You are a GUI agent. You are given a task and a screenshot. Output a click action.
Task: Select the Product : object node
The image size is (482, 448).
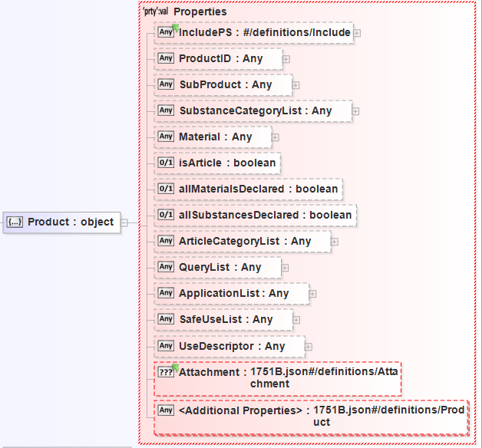(69, 222)
